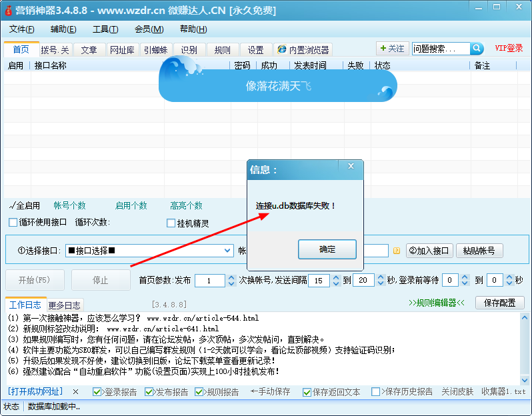Click into the 问题搜索 input box
This screenshot has height=416, width=532.
(441, 49)
